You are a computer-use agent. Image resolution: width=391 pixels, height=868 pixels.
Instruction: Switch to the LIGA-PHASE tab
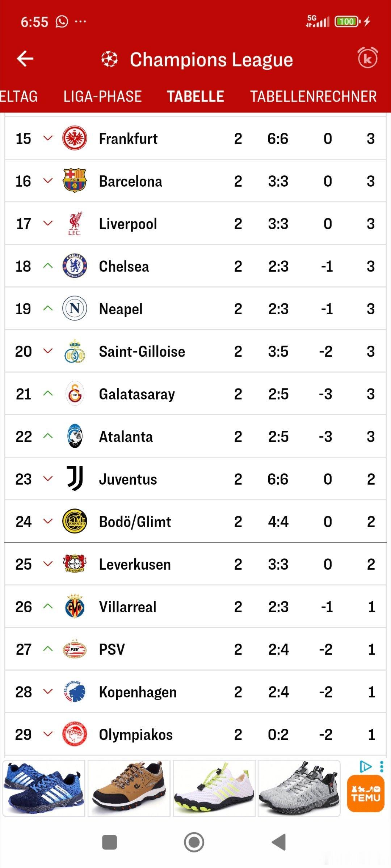point(102,97)
